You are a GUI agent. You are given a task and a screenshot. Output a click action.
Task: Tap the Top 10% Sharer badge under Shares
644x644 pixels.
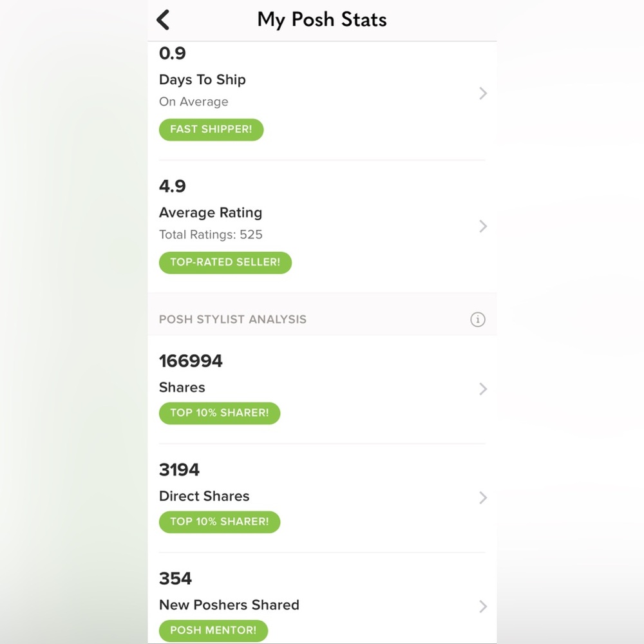click(x=220, y=413)
